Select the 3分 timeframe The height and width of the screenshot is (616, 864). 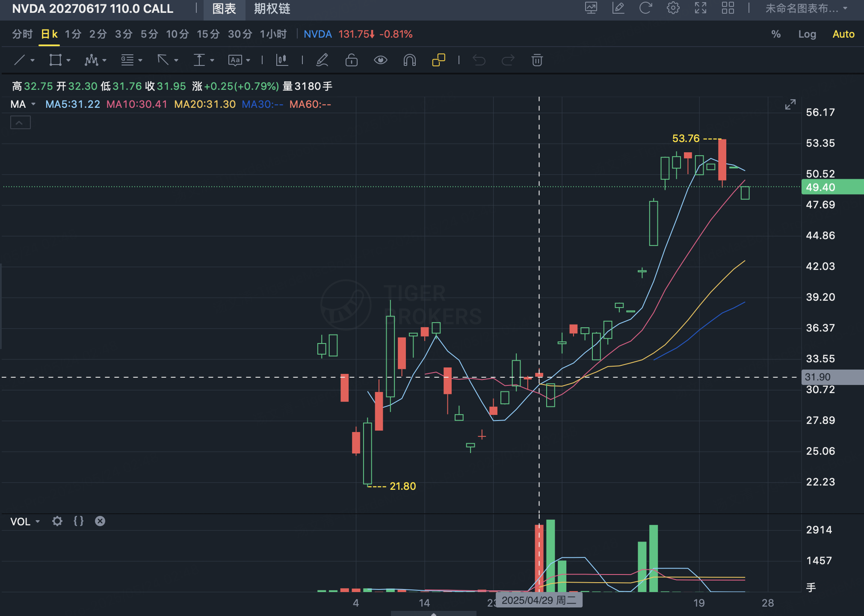pos(124,34)
